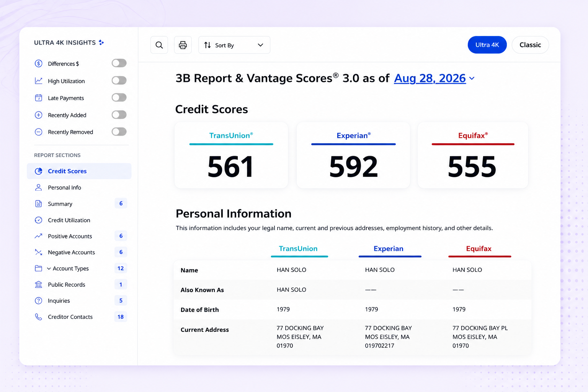Switch to Classic view
Screen dimensions: 588x392
click(x=530, y=45)
